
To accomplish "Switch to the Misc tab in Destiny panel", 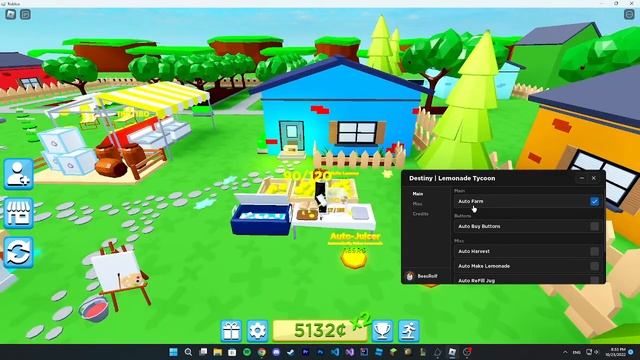I will [417, 204].
